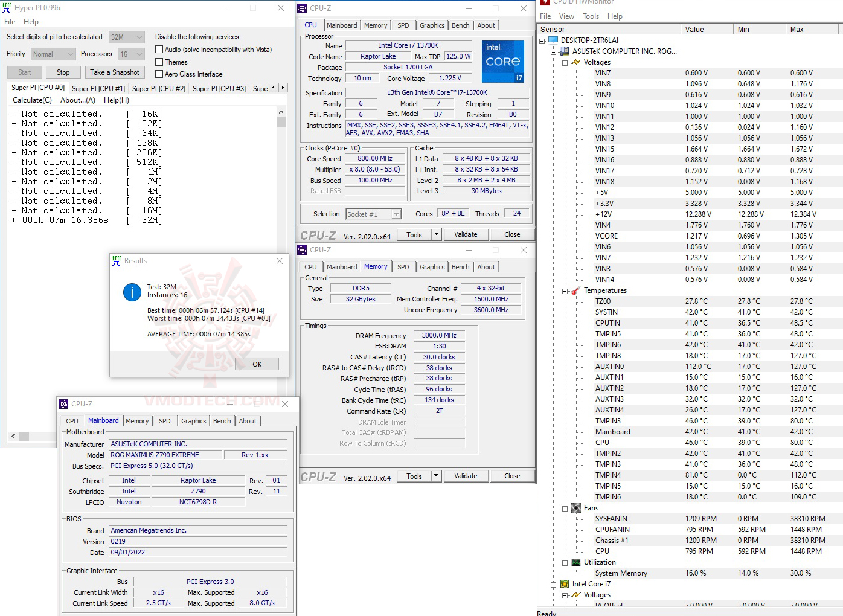Click the up arrow of Hyper PI results scrollbar
843x616 pixels.
pyautogui.click(x=281, y=112)
